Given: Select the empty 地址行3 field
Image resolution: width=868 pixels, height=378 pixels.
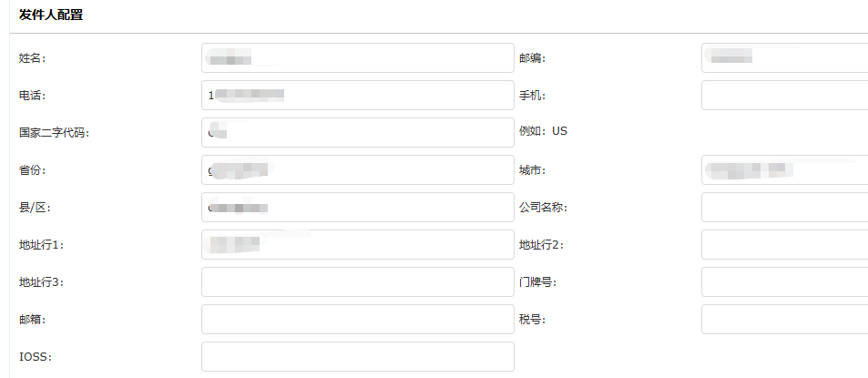Looking at the screenshot, I should coord(357,282).
